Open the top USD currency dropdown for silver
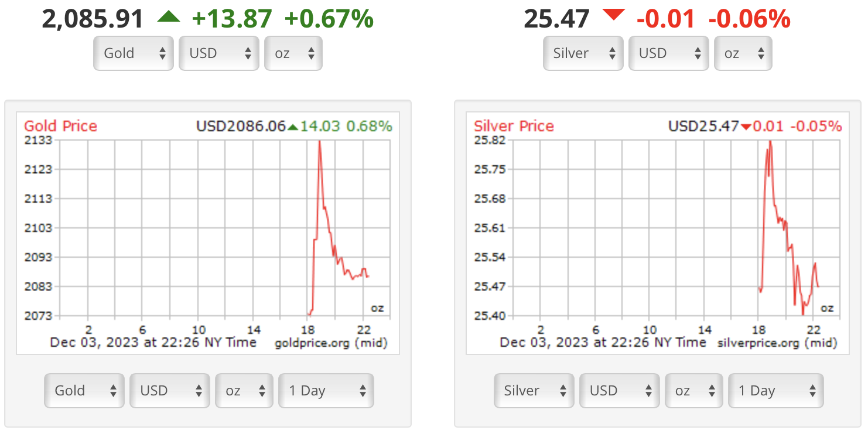Image resolution: width=868 pixels, height=437 pixels. [669, 53]
